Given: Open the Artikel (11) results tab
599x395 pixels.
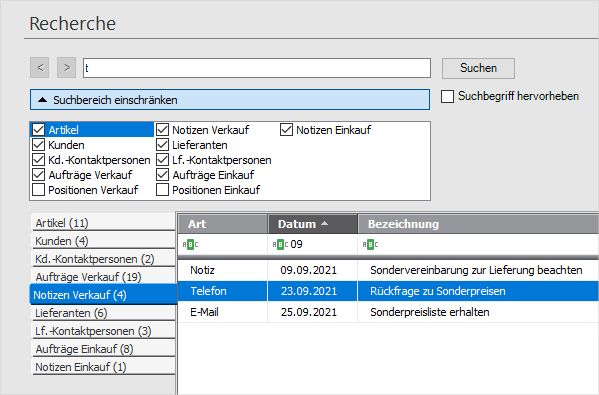Looking at the screenshot, I should coord(104,223).
